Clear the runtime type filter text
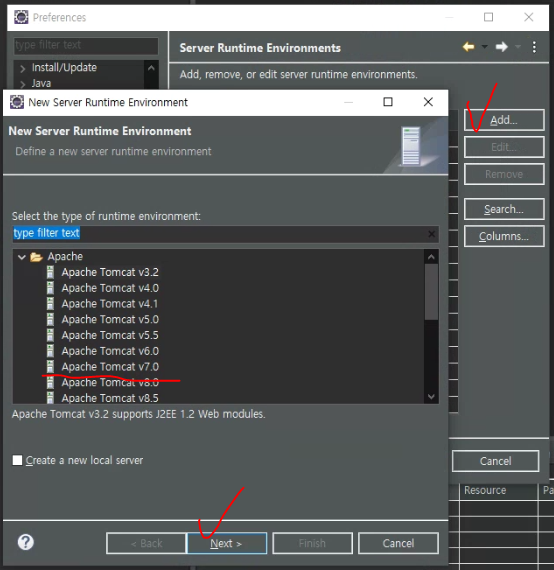 (431, 234)
